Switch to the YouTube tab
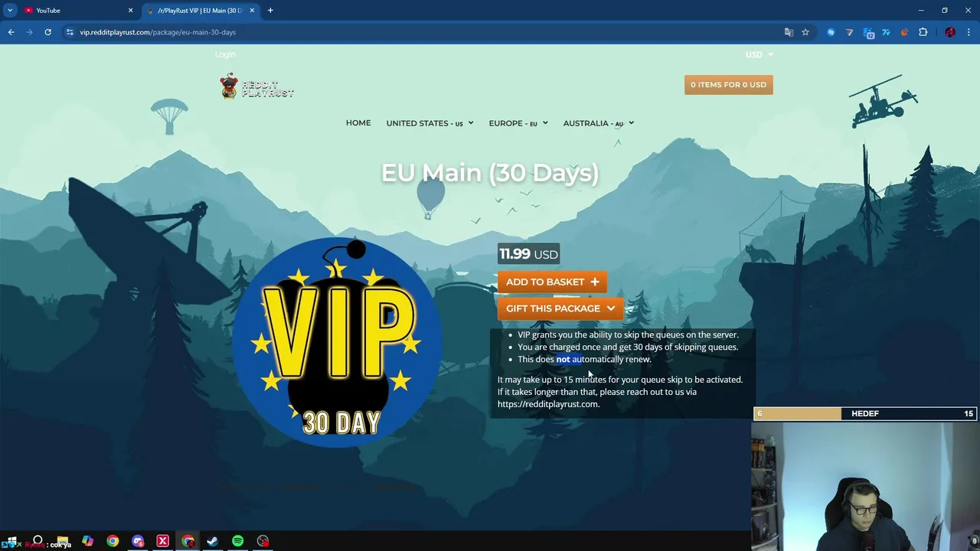 [x=75, y=10]
